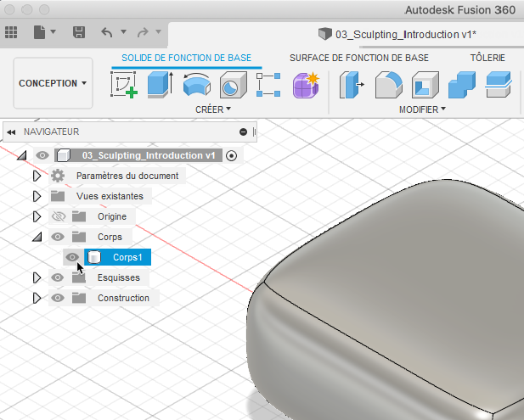Collapse the root 03_Sculpting_Introduction v1 node
524x420 pixels.
click(x=22, y=155)
